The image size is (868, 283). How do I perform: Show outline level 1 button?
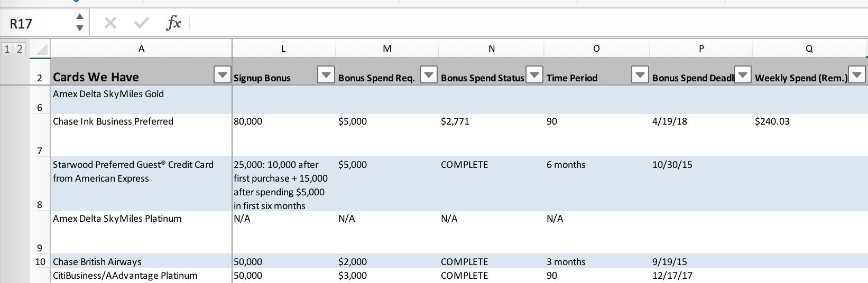pyautogui.click(x=7, y=49)
